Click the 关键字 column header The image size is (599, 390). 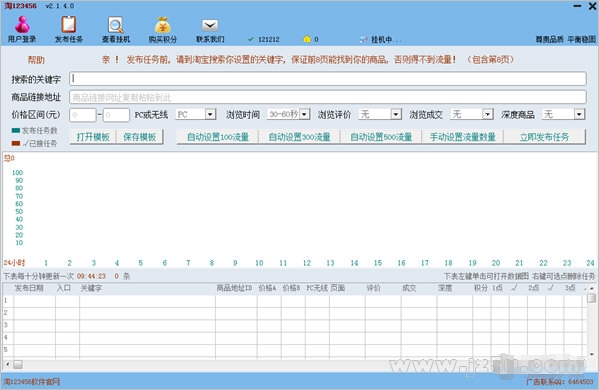(91, 288)
